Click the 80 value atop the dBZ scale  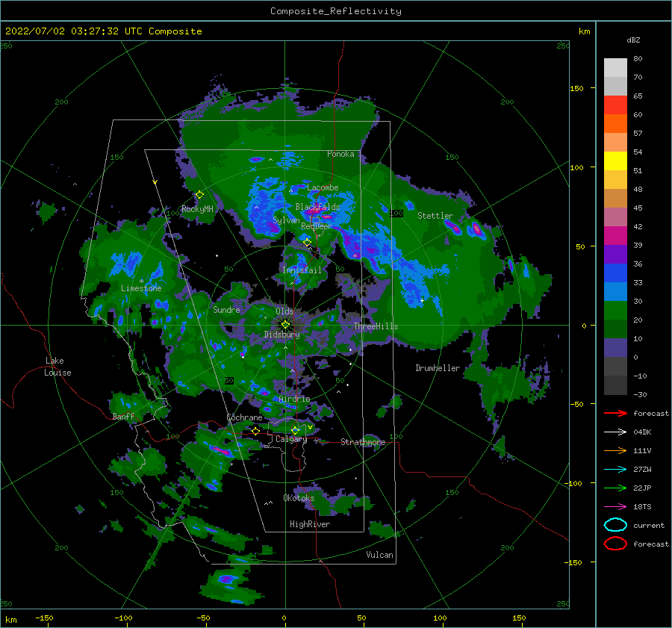click(638, 59)
